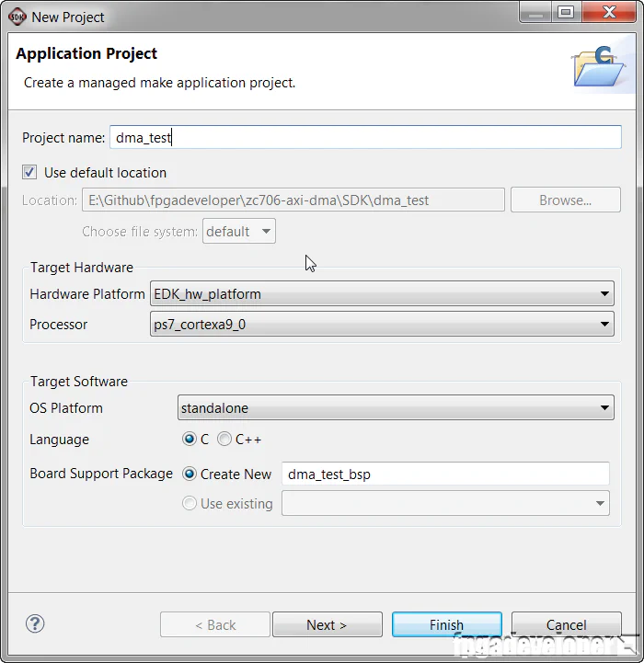The image size is (644, 663).
Task: Click the SDK icon in title bar
Action: point(17,16)
